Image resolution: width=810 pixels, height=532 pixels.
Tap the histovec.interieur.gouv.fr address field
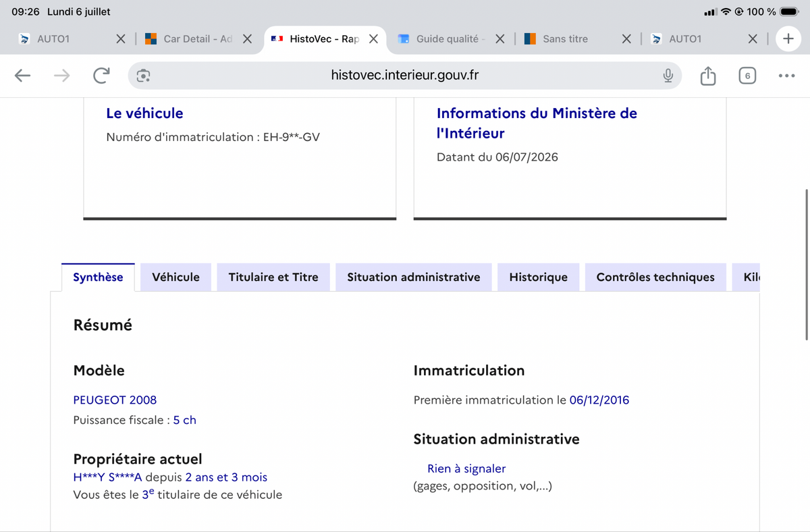pos(405,76)
